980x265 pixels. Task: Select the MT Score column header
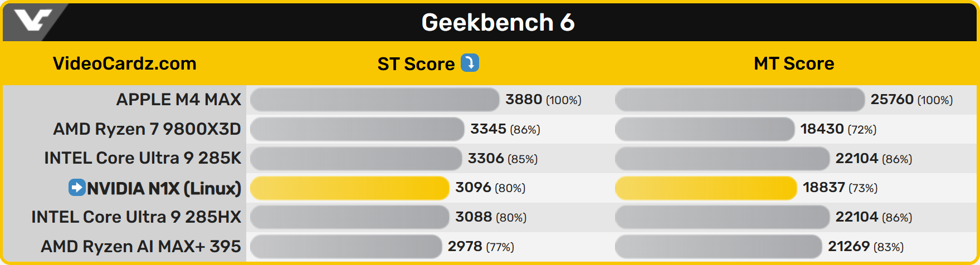pos(794,63)
